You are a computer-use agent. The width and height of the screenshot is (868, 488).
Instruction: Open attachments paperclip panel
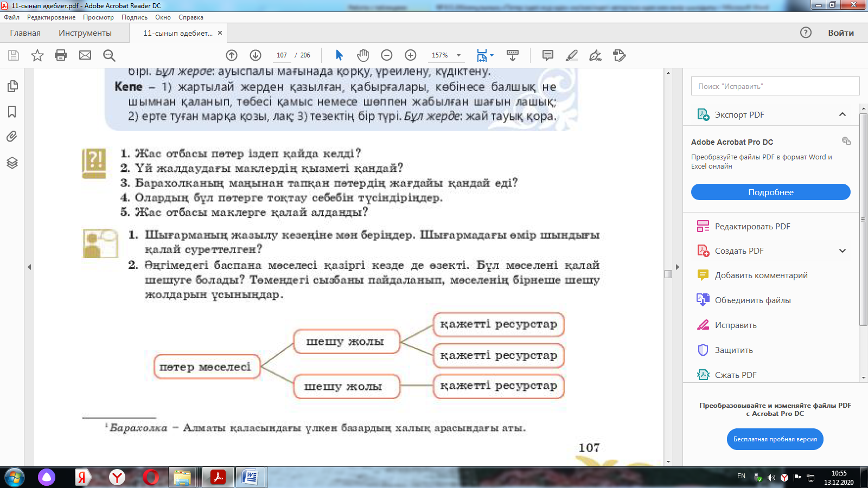(x=12, y=137)
